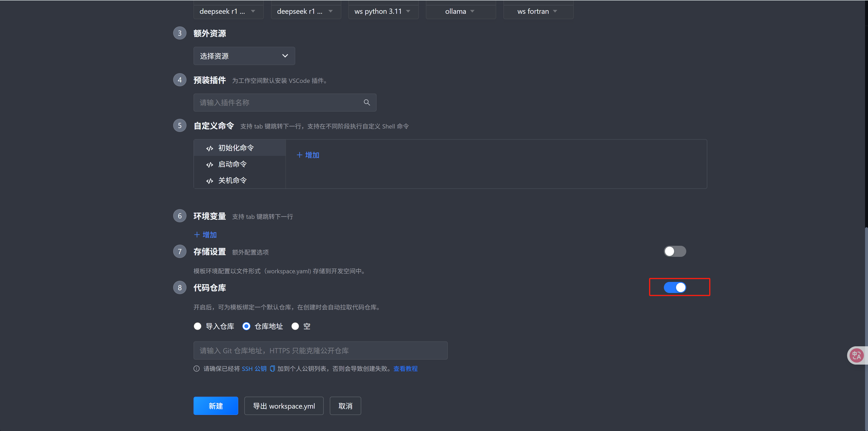The width and height of the screenshot is (868, 431).
Task: Expand the ws python 3.11 dropdown
Action: coord(383,11)
